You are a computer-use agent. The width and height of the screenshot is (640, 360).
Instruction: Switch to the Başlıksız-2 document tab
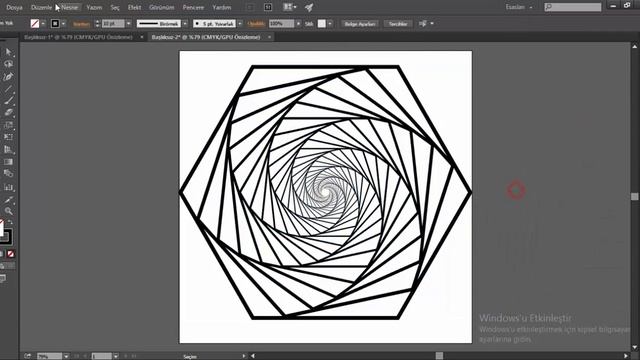pyautogui.click(x=206, y=37)
